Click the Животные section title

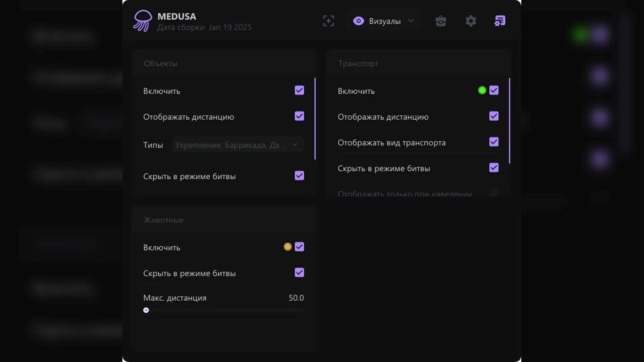click(163, 220)
